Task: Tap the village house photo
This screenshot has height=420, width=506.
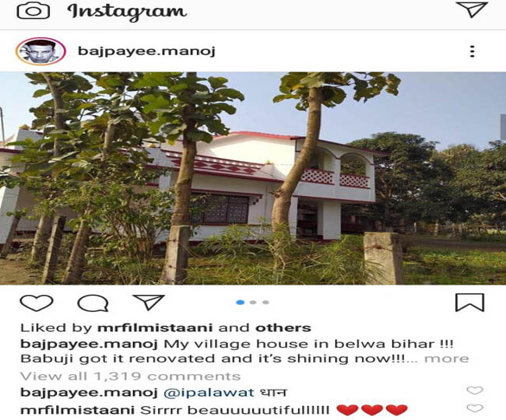Action: pyautogui.click(x=253, y=178)
